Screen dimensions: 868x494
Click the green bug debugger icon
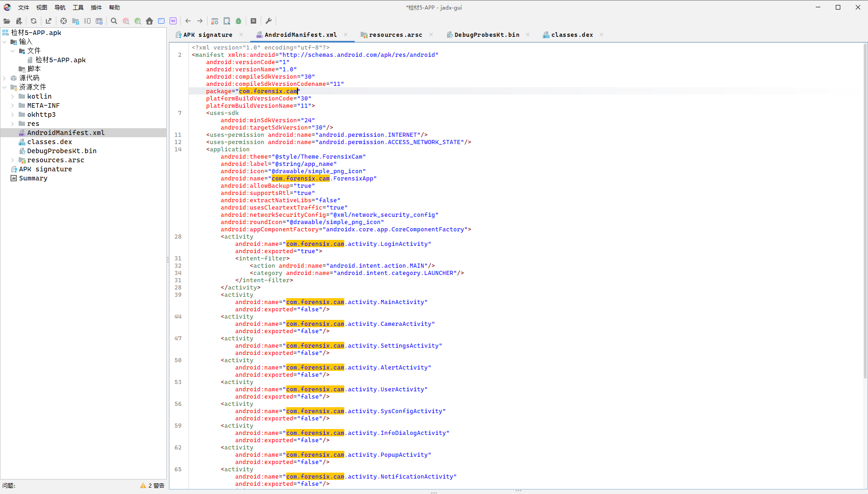tap(238, 21)
